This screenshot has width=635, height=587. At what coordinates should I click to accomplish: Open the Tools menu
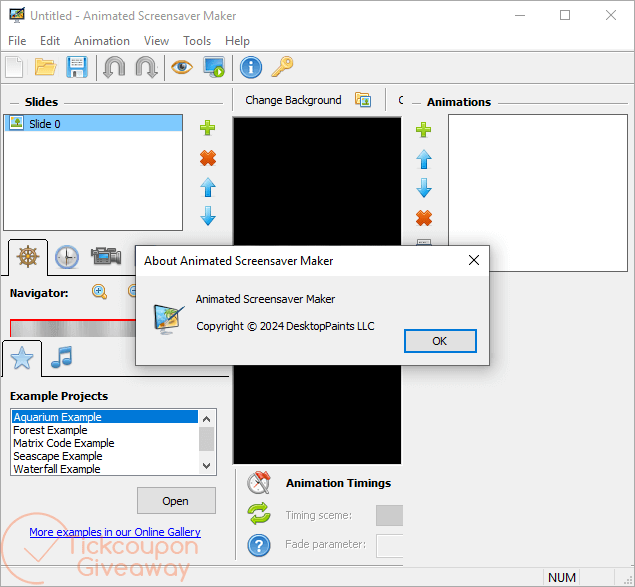197,41
